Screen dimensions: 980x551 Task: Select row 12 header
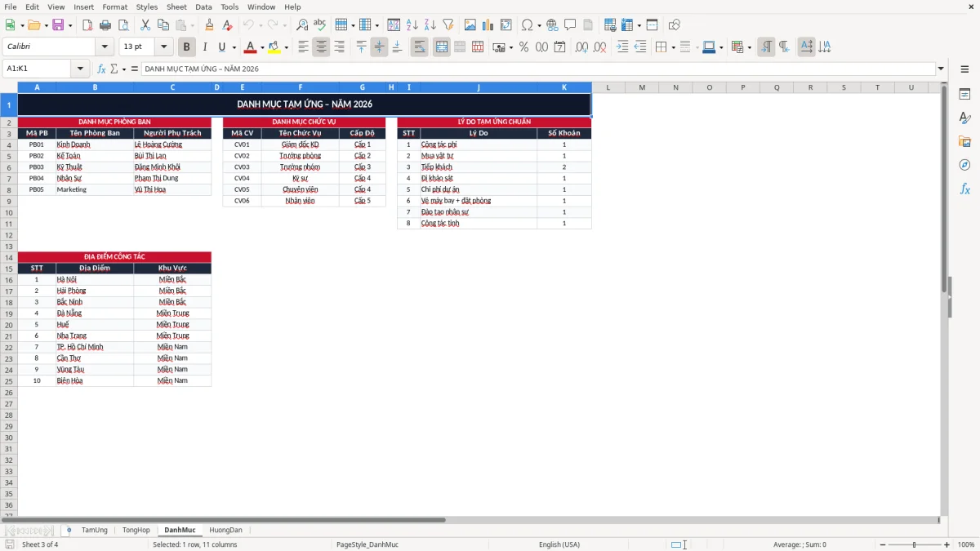pyautogui.click(x=9, y=235)
